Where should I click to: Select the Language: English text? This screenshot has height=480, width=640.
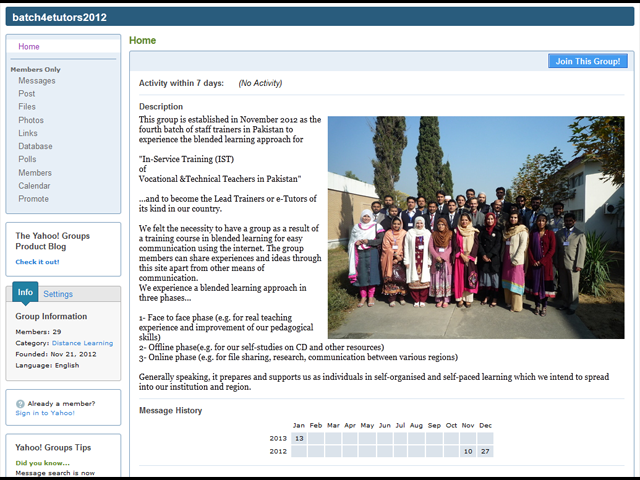point(47,365)
